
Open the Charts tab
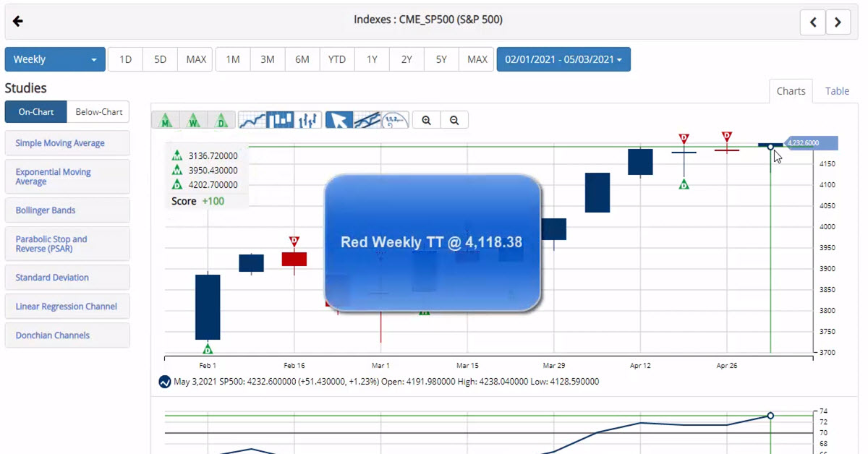click(x=791, y=91)
